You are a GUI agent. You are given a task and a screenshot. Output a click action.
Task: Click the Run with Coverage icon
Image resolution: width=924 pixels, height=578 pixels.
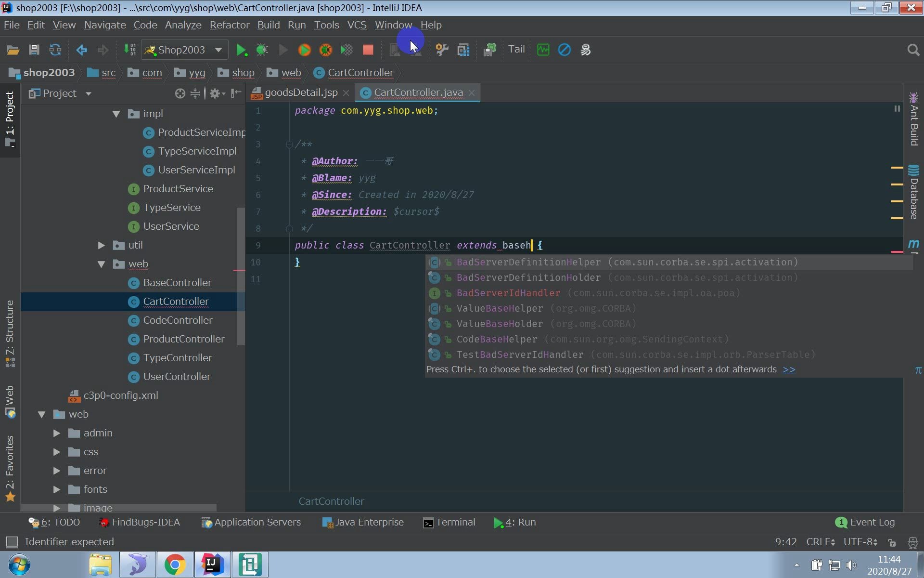tap(346, 50)
